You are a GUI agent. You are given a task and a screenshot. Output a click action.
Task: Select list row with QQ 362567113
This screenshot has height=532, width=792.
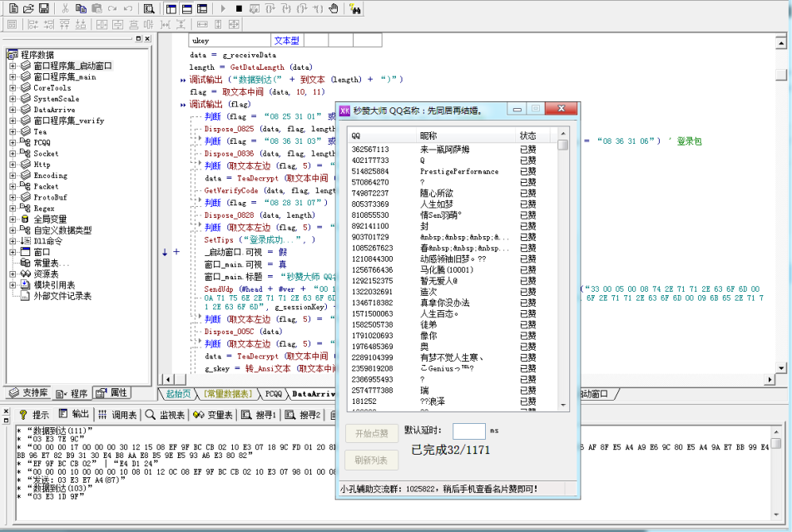452,150
